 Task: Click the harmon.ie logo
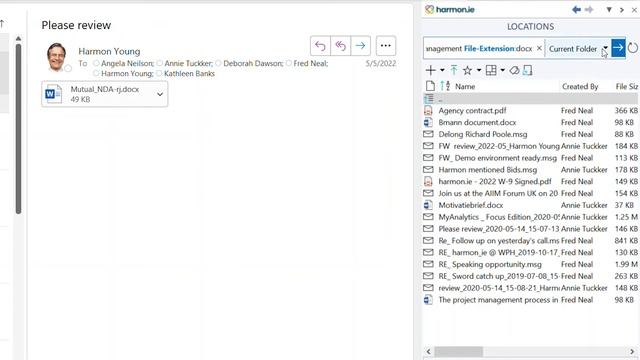(x=450, y=9)
